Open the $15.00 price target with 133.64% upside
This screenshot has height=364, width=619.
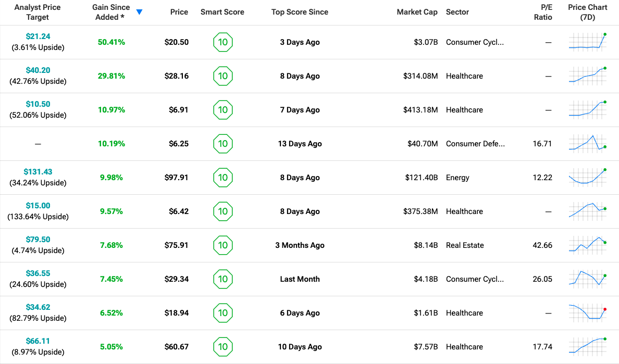click(38, 206)
